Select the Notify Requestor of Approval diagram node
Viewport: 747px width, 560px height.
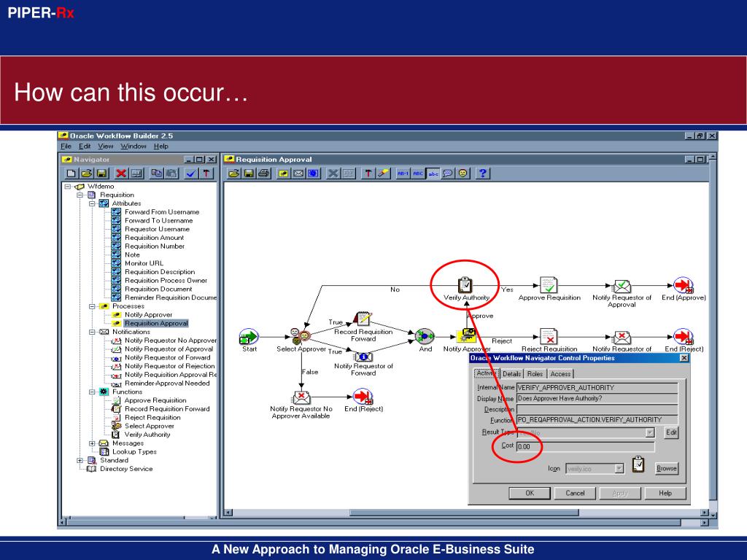[x=622, y=286]
